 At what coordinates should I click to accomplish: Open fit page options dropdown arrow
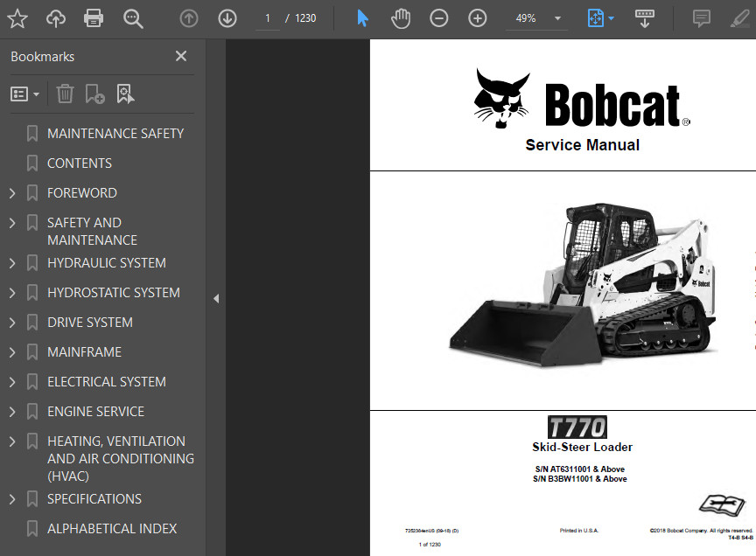click(612, 18)
